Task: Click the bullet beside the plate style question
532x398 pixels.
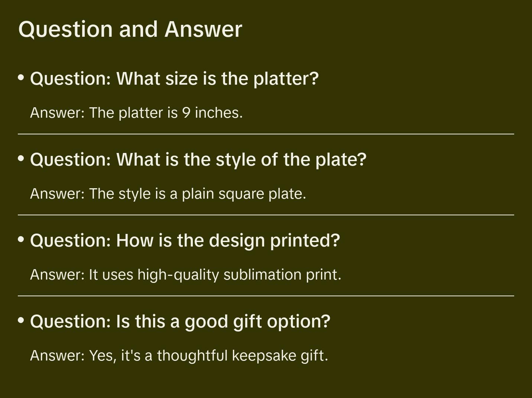Action: (21, 159)
